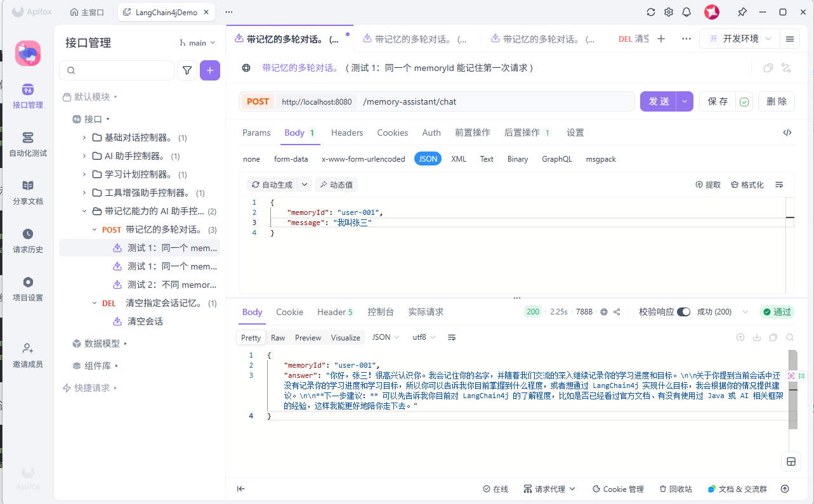Screen dimensions: 814x504
Task: Click the purple plus add button
Action: click(x=210, y=70)
